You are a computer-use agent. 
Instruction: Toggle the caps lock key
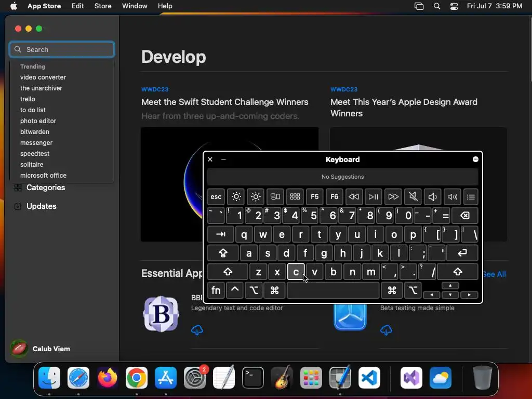(x=223, y=253)
